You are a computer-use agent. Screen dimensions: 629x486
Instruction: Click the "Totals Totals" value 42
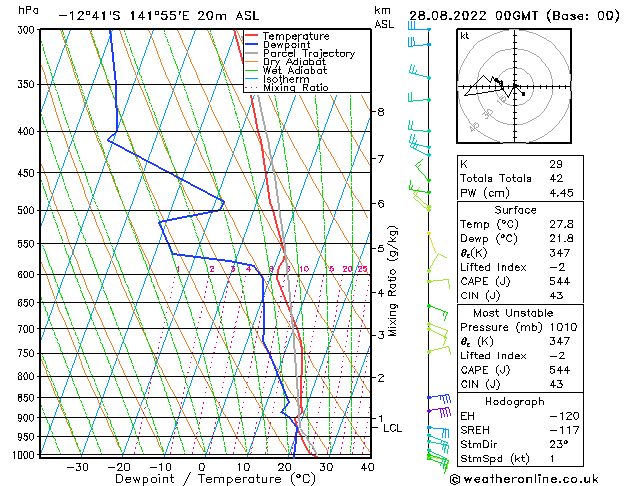coord(556,178)
